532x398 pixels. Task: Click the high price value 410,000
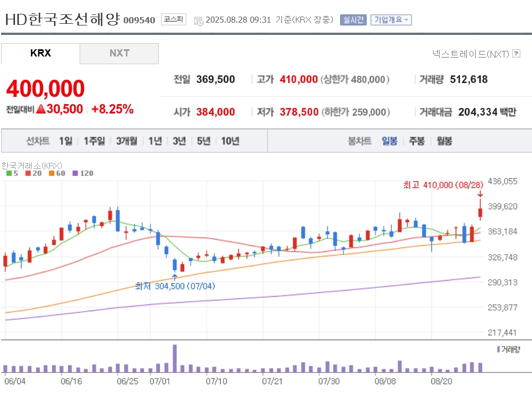tap(299, 80)
